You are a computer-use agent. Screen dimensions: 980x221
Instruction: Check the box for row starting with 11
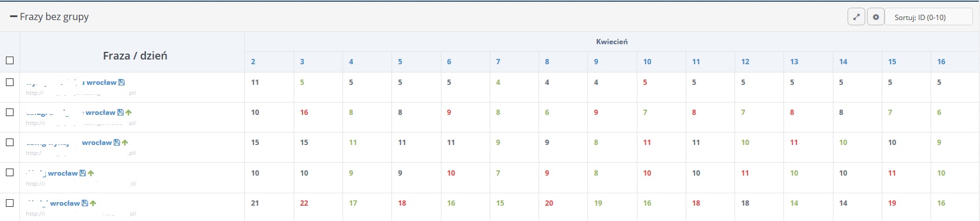[9, 82]
